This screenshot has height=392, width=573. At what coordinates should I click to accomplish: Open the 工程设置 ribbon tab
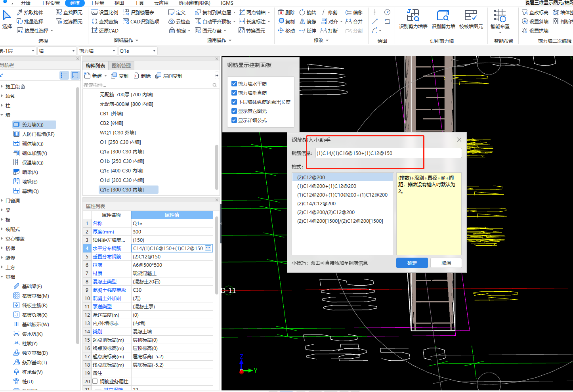click(50, 3)
